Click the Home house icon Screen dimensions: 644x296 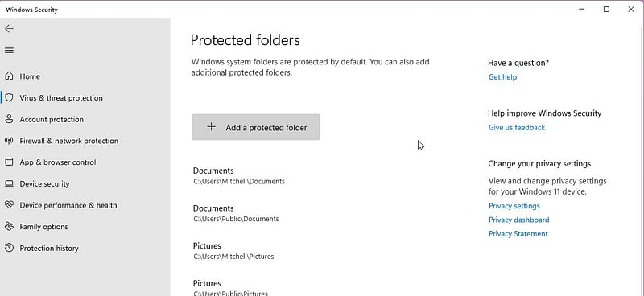[x=9, y=76]
